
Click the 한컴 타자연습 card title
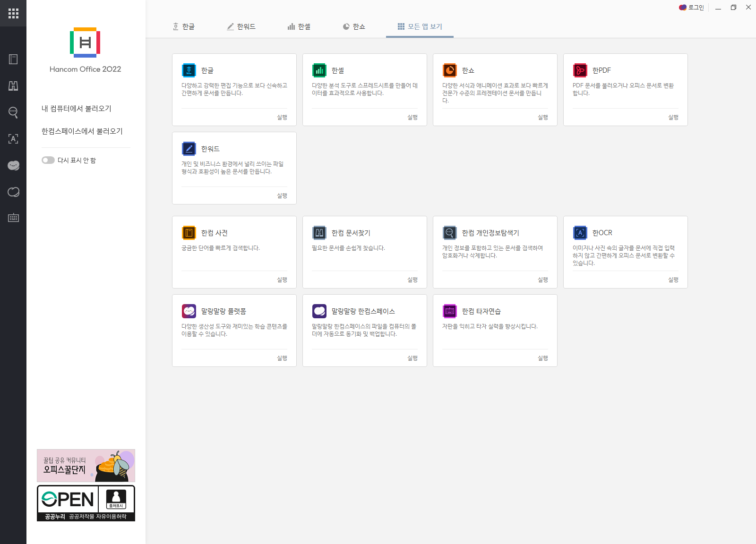tap(481, 311)
